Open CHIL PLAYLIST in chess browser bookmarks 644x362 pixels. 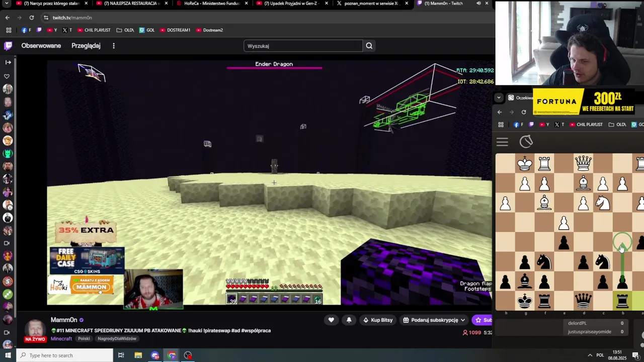[586, 125]
